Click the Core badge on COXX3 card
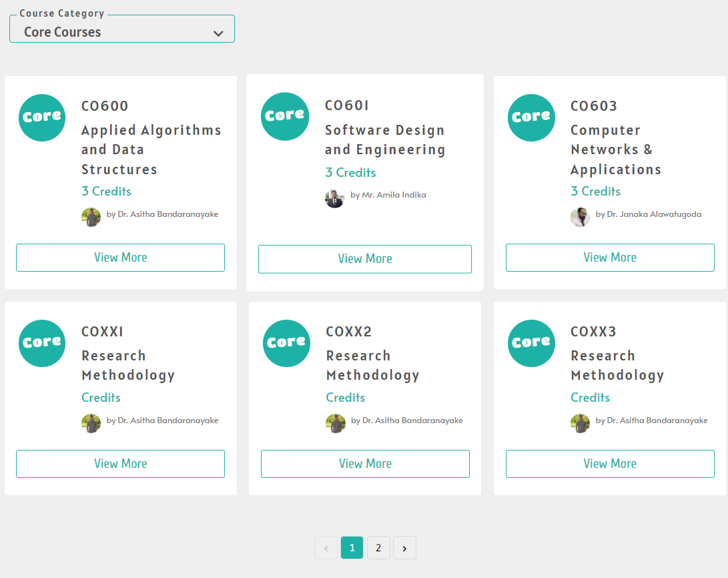Viewport: 728px width, 578px height. click(x=532, y=344)
